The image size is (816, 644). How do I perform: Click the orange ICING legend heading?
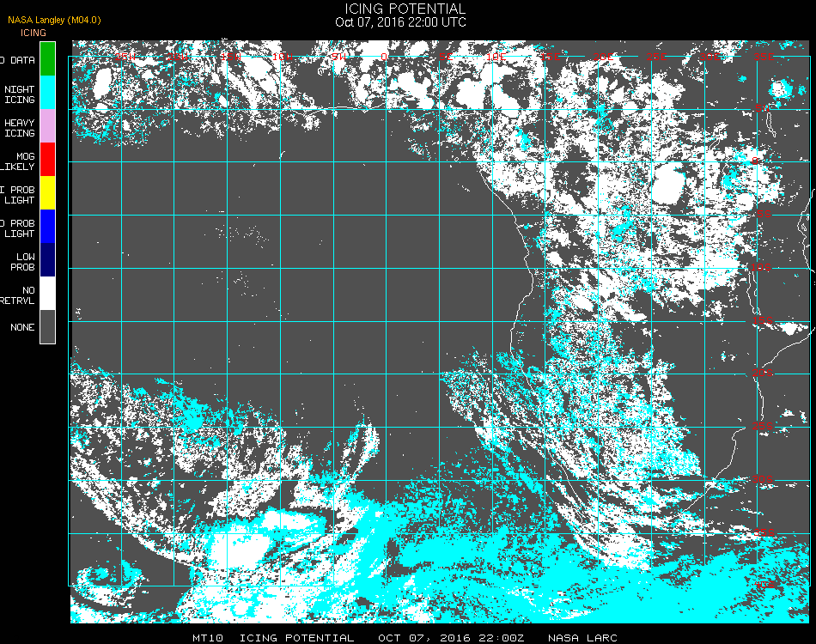coord(33,33)
